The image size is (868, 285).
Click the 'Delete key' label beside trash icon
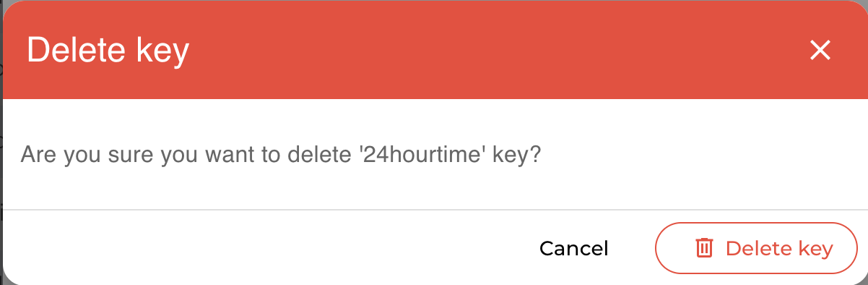(779, 249)
